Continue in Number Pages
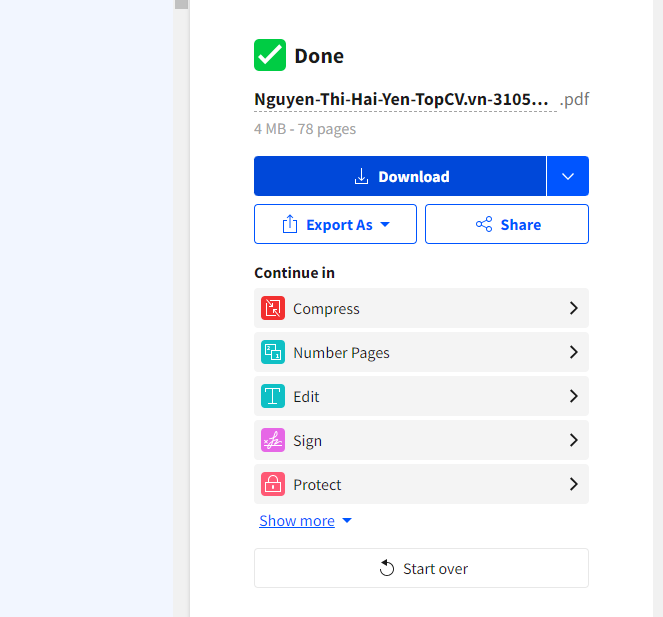This screenshot has height=617, width=663. pos(421,352)
